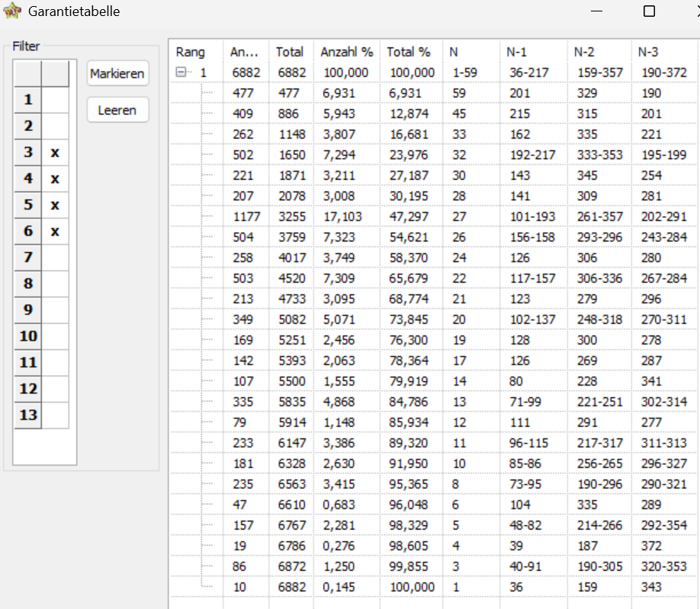Click the top-row N-1 range 36-217
The image size is (700, 609).
(529, 72)
